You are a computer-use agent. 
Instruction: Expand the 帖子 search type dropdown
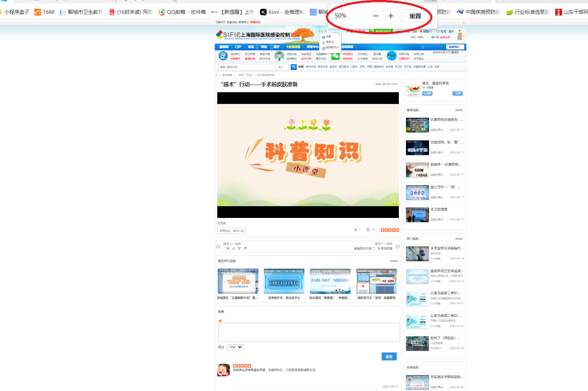coord(282,67)
